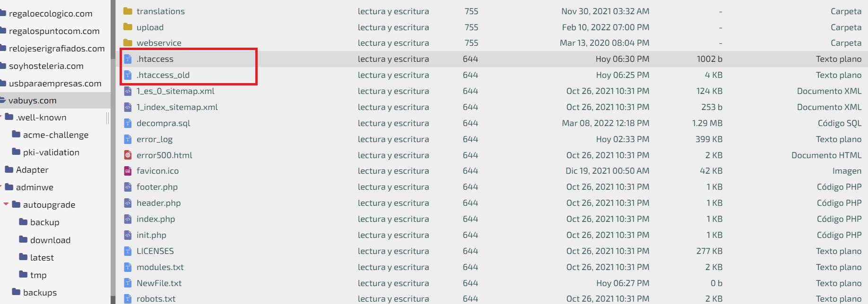Open the .htaccess_old file entry
This screenshot has height=304, width=868.
pyautogui.click(x=163, y=75)
